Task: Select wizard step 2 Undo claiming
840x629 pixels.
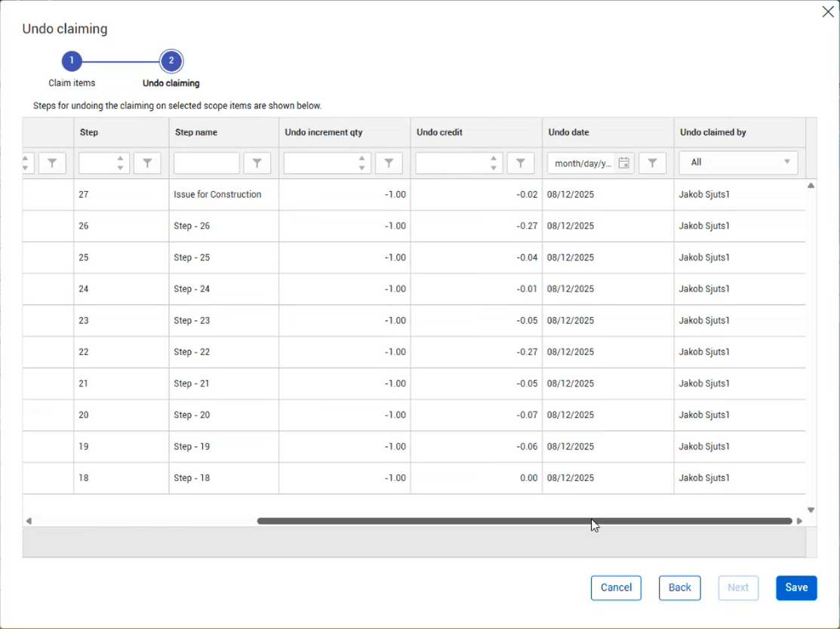Action: coord(171,61)
